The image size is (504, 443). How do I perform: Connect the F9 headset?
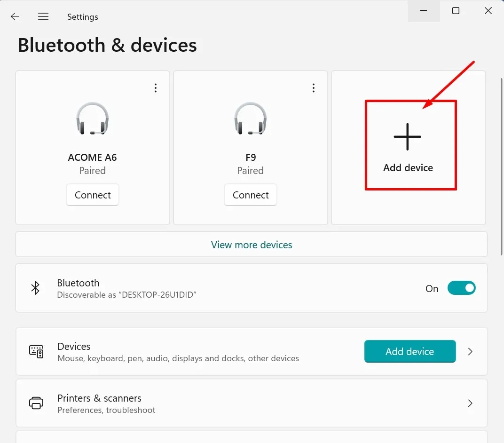[250, 195]
